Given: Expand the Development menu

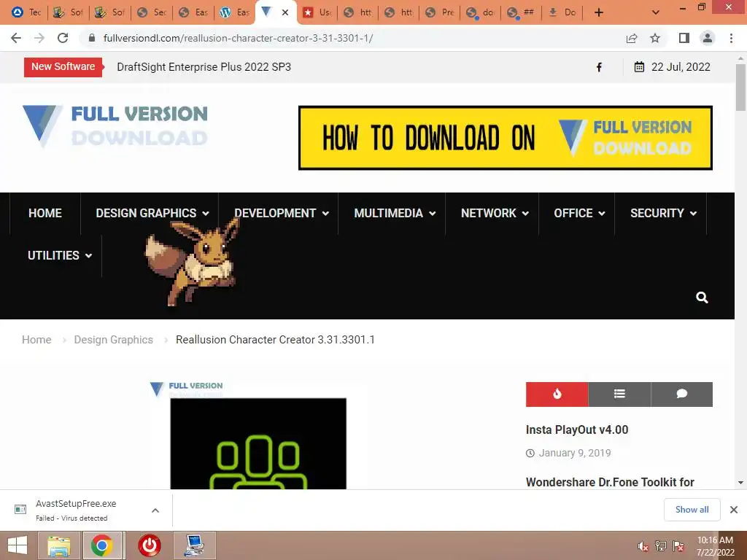Looking at the screenshot, I should [282, 213].
